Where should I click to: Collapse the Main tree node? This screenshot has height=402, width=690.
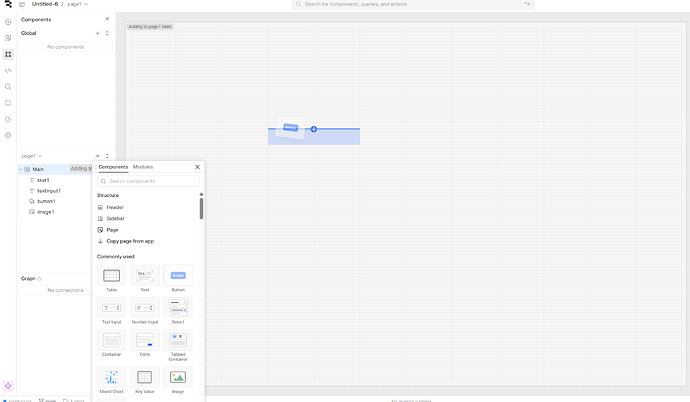tap(20, 169)
